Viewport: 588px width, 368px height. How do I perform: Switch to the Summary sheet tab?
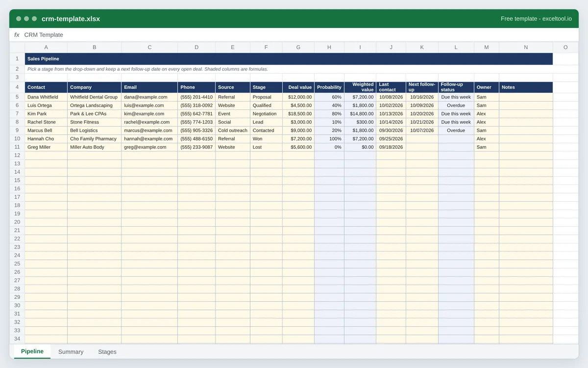pos(71,352)
